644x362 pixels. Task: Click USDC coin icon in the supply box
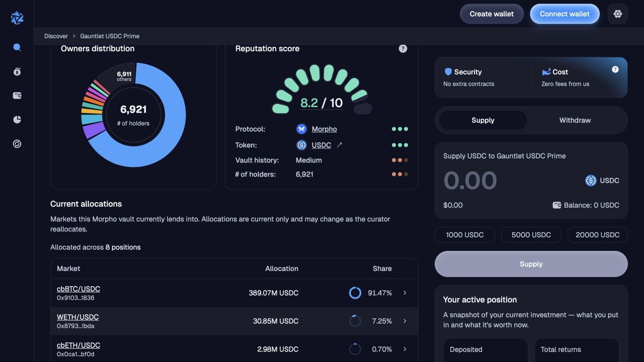pyautogui.click(x=591, y=180)
